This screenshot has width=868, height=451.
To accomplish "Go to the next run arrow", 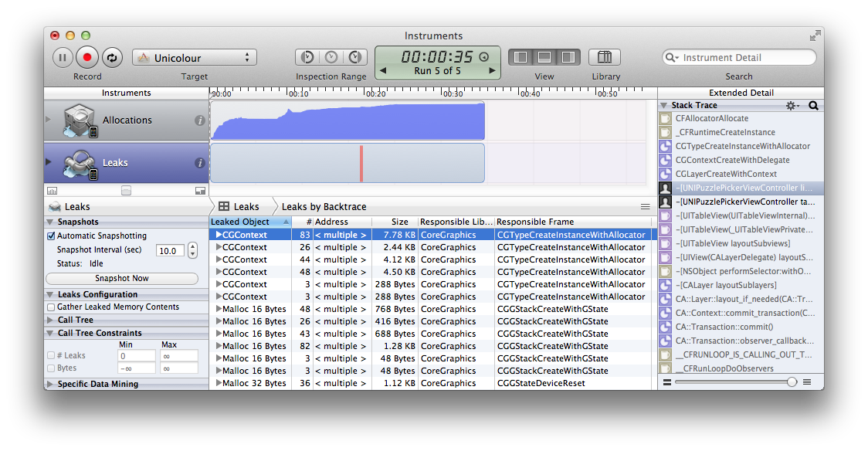I will 492,71.
